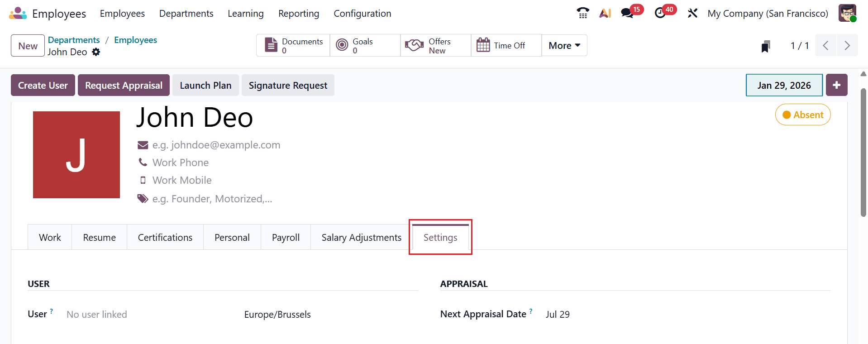The height and width of the screenshot is (344, 868).
Task: Open the developer tools wrench icon
Action: tap(692, 13)
